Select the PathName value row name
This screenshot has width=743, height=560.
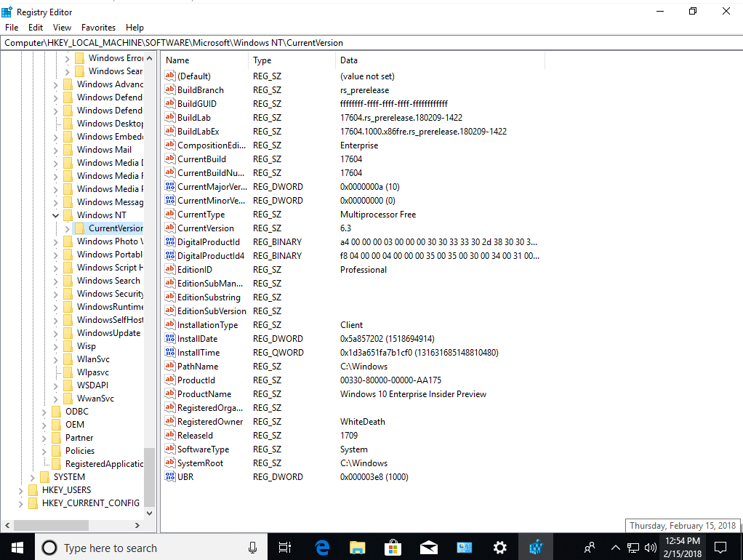tap(198, 366)
